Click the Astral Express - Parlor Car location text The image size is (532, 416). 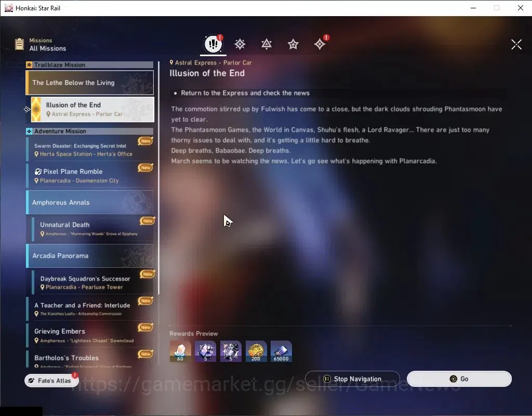(214, 62)
